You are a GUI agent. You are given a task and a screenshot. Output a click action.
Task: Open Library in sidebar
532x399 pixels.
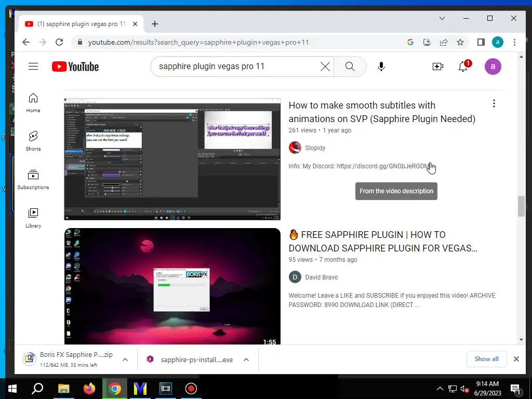(x=33, y=218)
